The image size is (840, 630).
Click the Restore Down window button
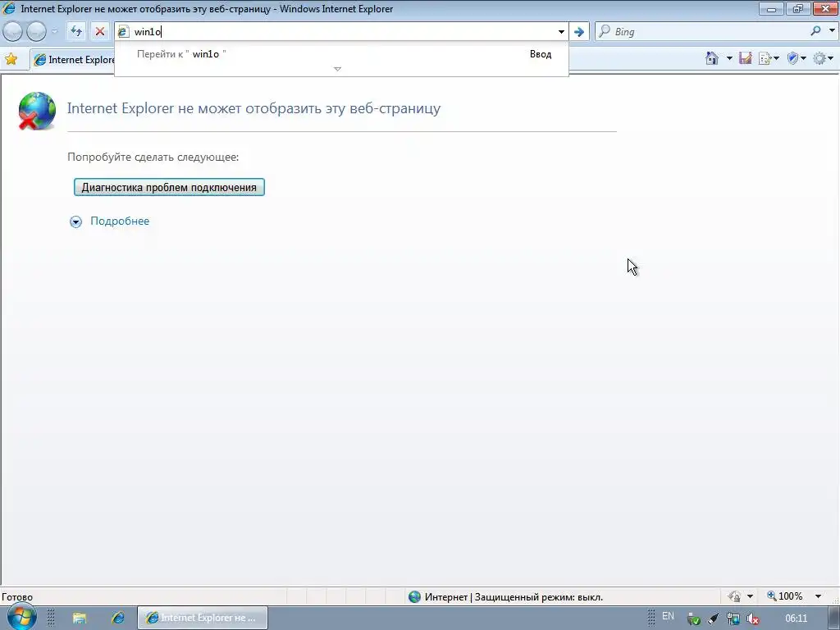(798, 9)
